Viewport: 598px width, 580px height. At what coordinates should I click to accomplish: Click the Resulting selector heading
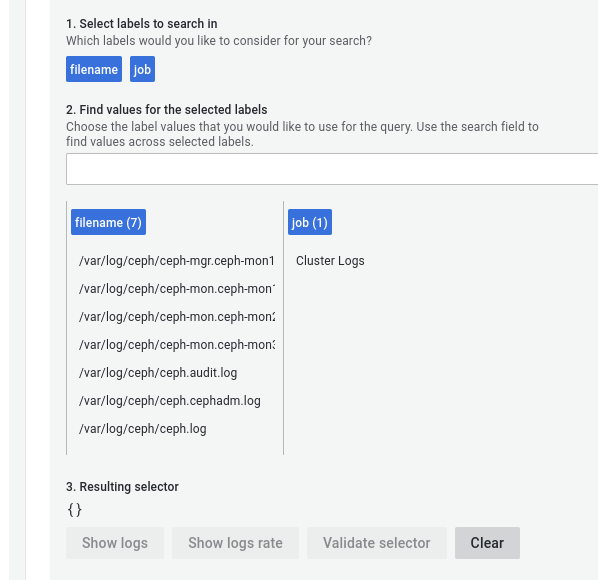(x=122, y=487)
